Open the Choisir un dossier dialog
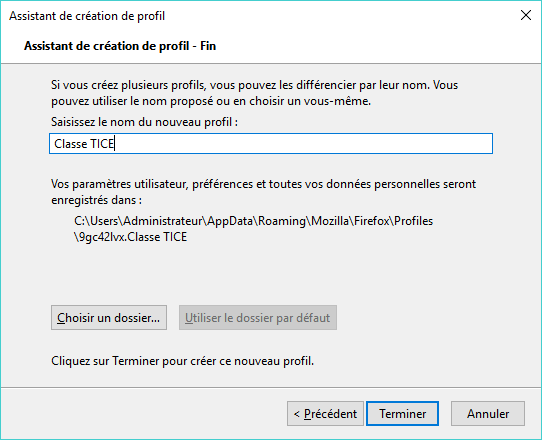 coord(109,317)
